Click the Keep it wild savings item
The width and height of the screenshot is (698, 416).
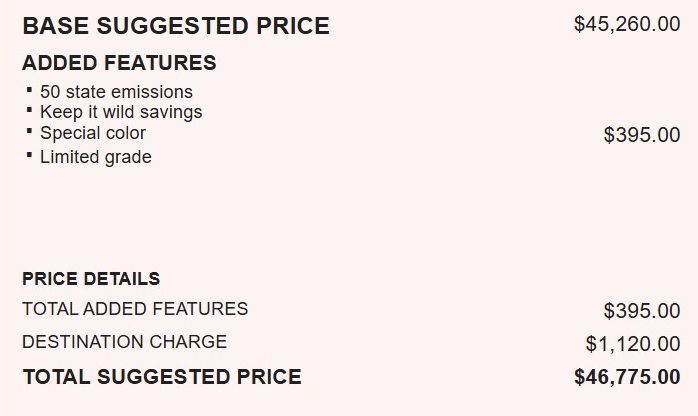point(121,112)
